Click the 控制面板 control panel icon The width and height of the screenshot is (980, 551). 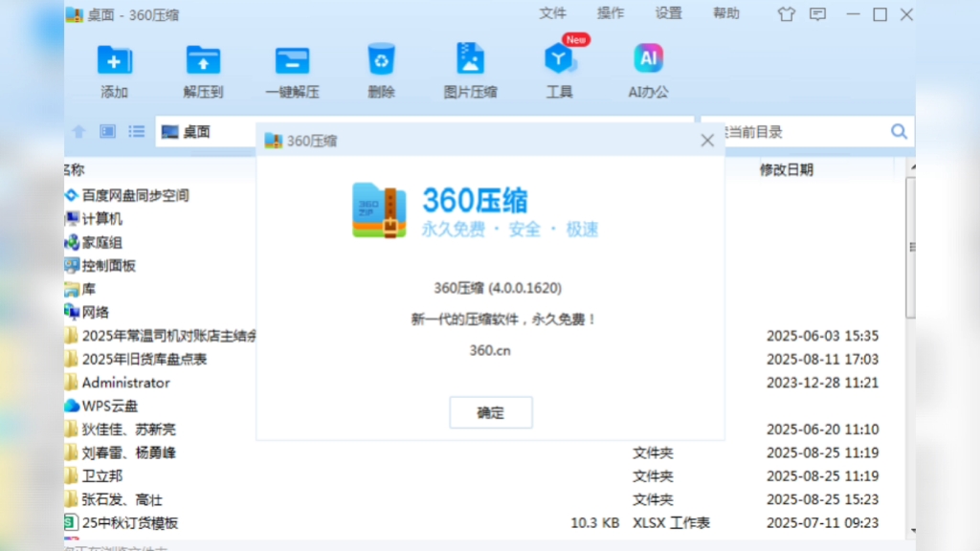(x=72, y=266)
